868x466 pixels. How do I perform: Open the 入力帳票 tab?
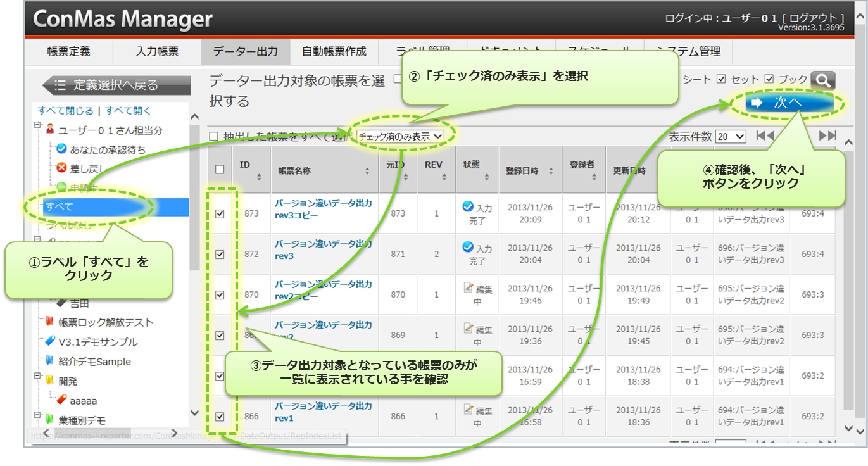(157, 52)
